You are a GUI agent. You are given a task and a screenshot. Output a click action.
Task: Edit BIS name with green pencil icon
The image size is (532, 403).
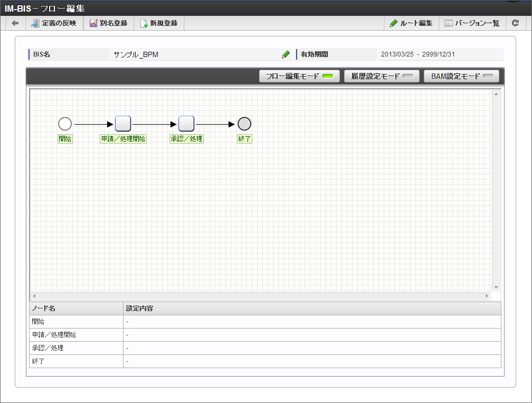click(286, 54)
